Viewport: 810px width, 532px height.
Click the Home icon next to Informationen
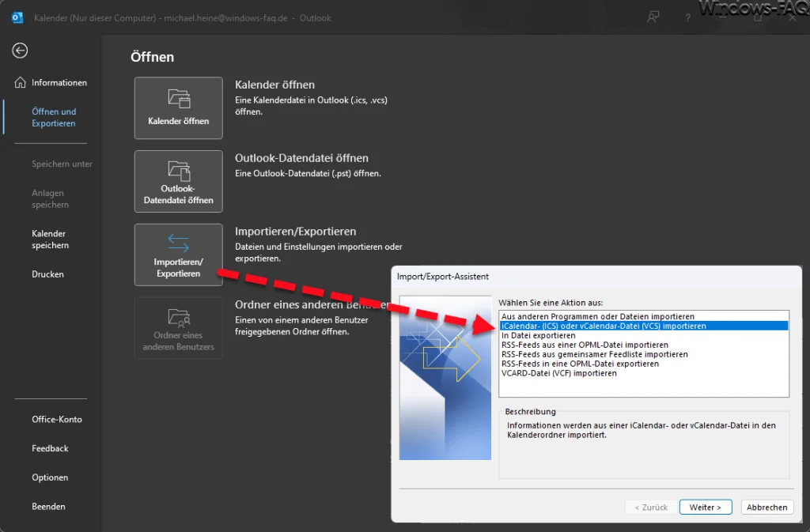20,82
